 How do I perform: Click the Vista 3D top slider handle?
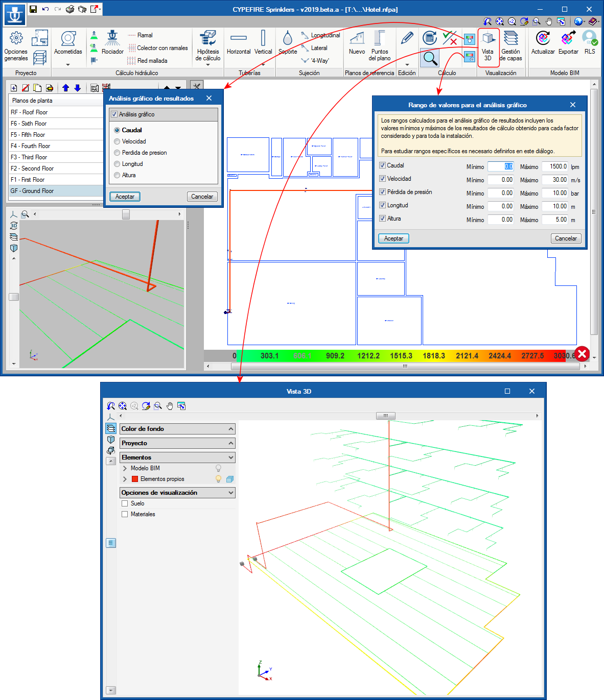pos(386,416)
